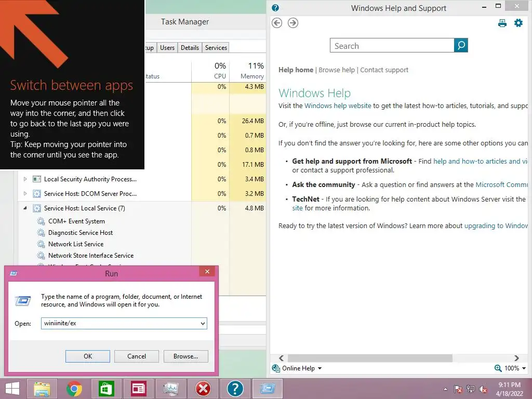Open the network tray icon
Viewport: 532px width, 399px height.
click(470, 389)
